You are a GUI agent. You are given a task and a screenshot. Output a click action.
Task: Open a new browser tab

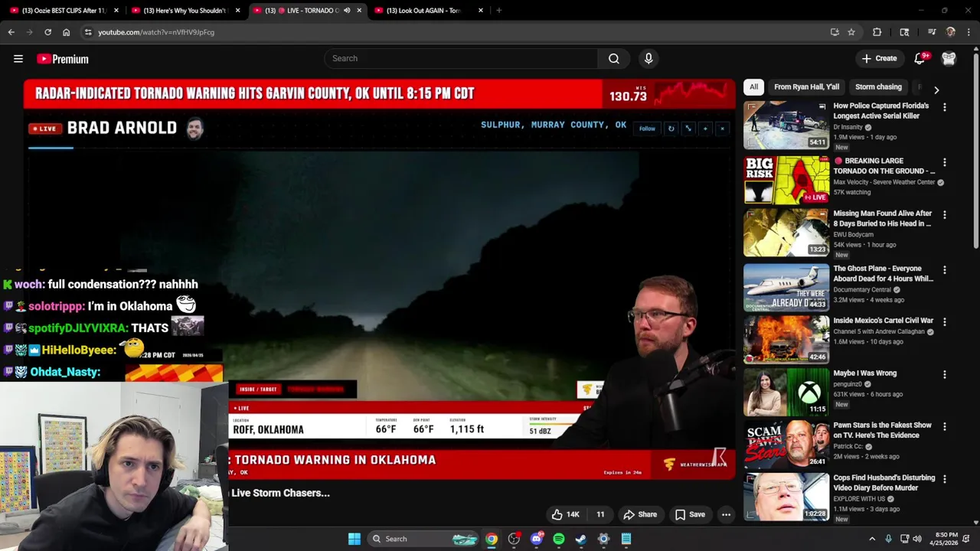tap(498, 11)
